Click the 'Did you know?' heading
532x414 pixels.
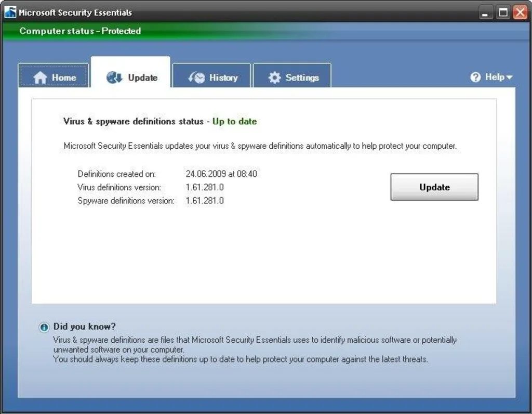[x=85, y=327]
